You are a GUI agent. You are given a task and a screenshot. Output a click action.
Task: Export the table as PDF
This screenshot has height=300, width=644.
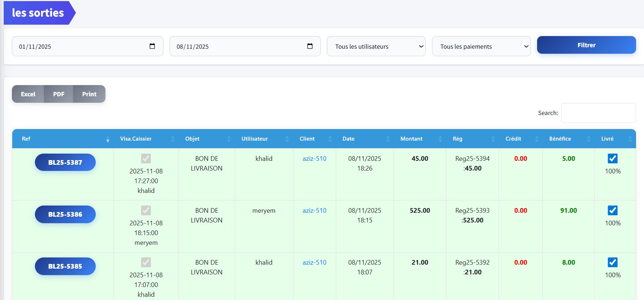point(59,94)
